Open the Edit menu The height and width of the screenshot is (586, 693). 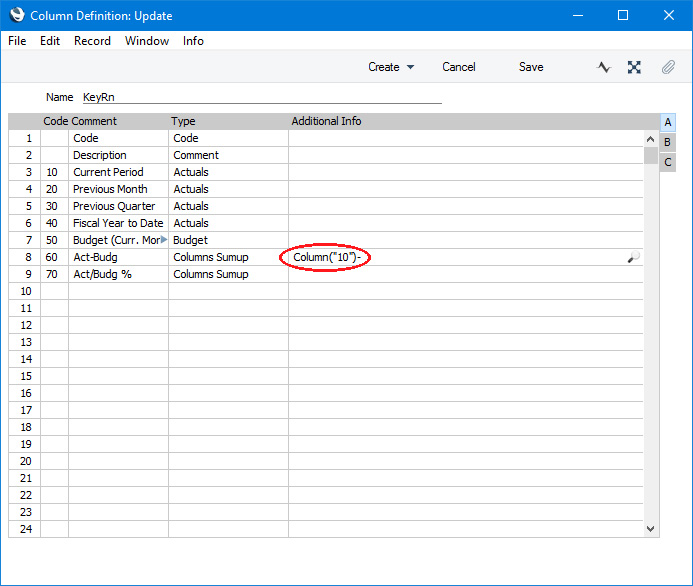point(50,41)
